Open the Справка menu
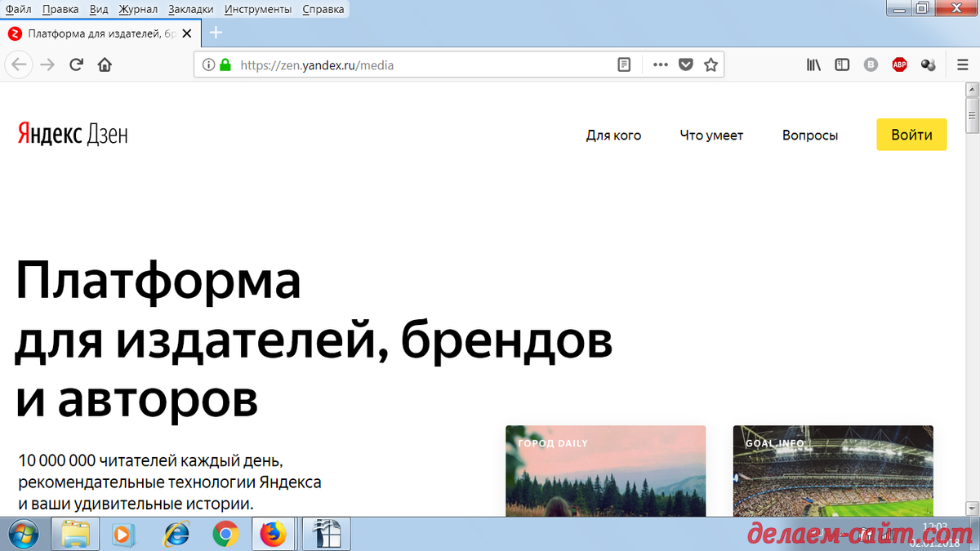 pos(323,9)
